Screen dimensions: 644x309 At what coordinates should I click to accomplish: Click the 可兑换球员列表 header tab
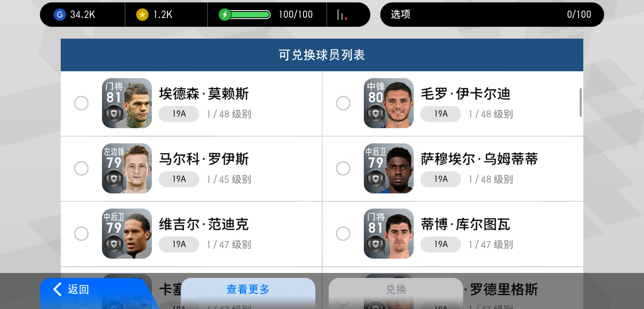click(x=322, y=55)
